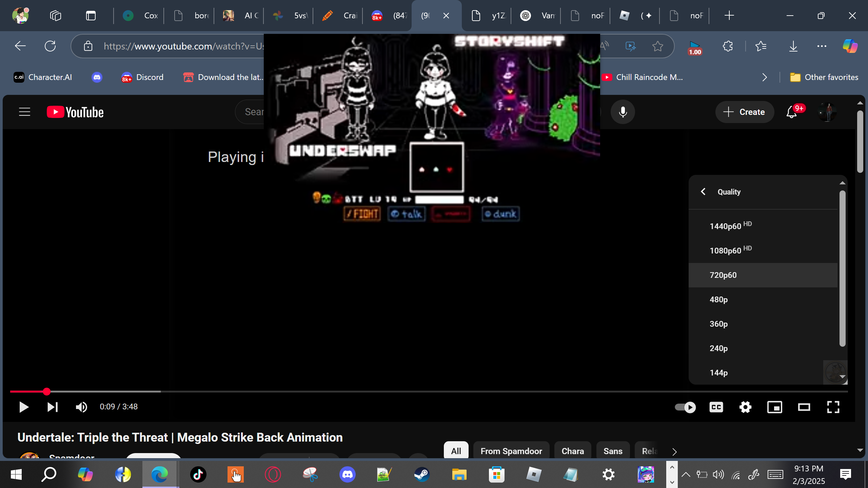This screenshot has width=868, height=488.
Task: Skip to the next video
Action: [x=53, y=407]
